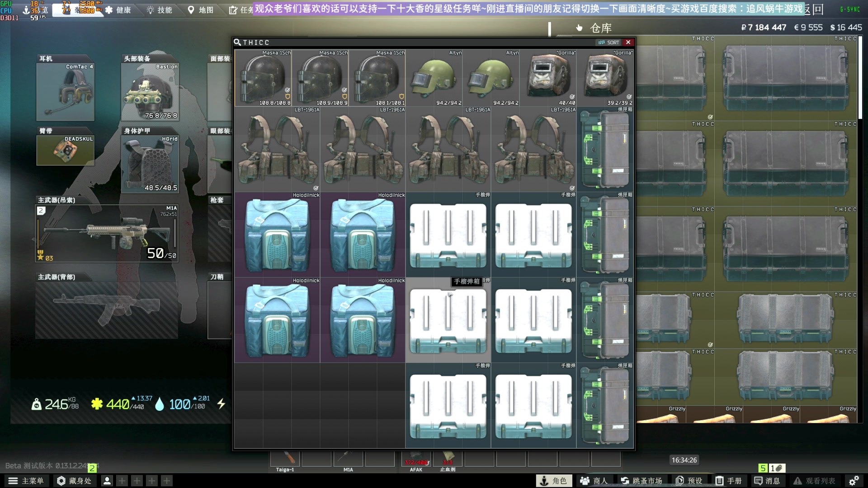Select Maska 1Sch helmet with 108.9/108.9 durability
Screen dimensions: 868x488
click(320, 78)
